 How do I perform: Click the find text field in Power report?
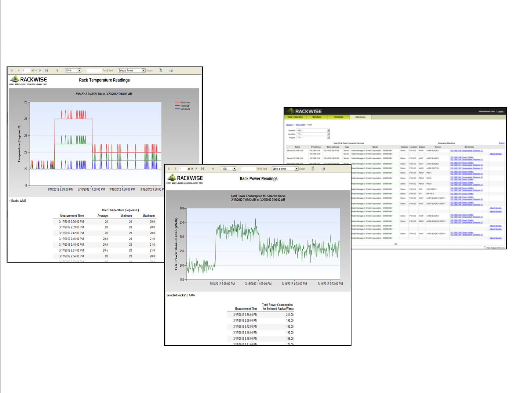tap(248, 169)
